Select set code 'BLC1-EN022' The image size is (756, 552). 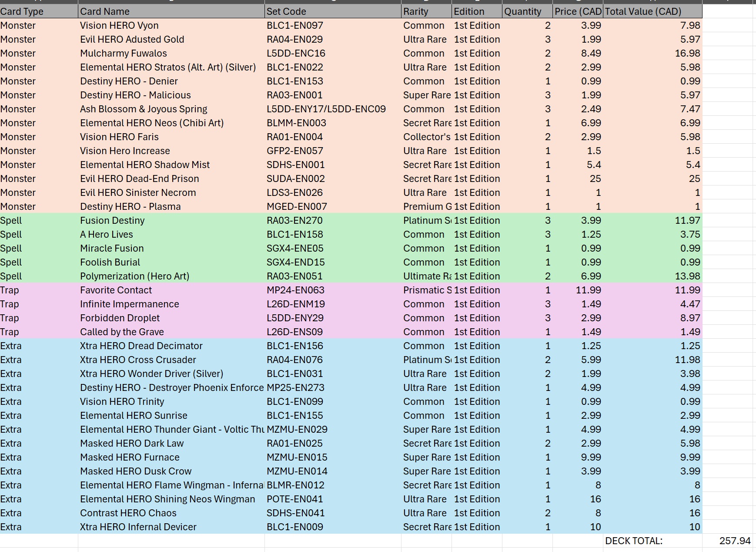click(333, 67)
